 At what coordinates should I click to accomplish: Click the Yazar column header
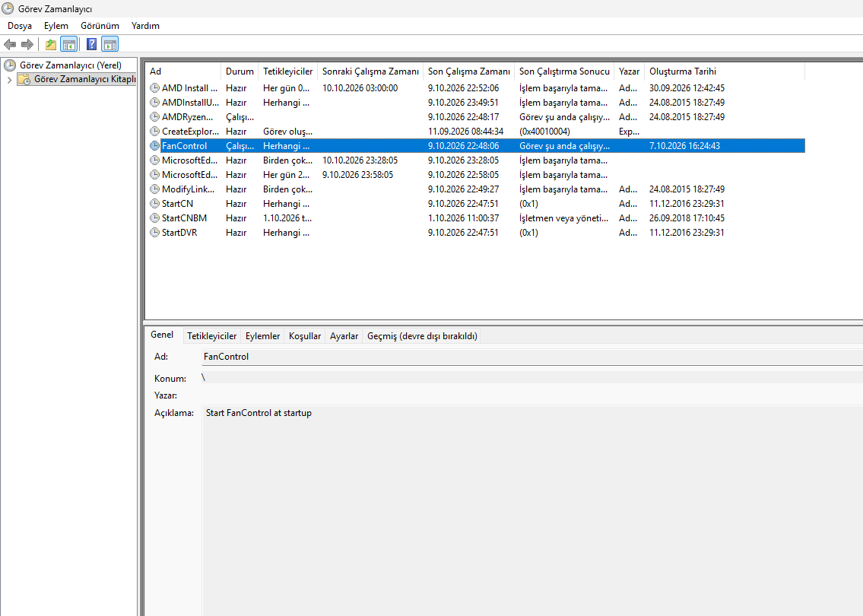point(629,71)
